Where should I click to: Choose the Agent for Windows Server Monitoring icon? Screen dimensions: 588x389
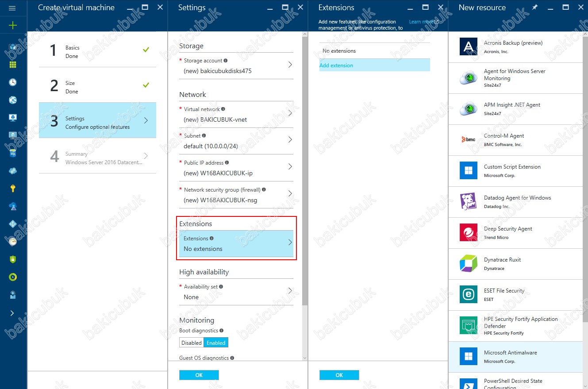(x=469, y=78)
